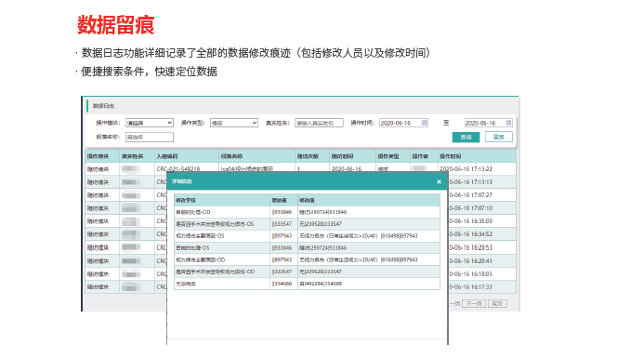Click modified value 无|239528|333547 in the -OD row
Viewport: 644px width, 358px height.
tap(321, 272)
